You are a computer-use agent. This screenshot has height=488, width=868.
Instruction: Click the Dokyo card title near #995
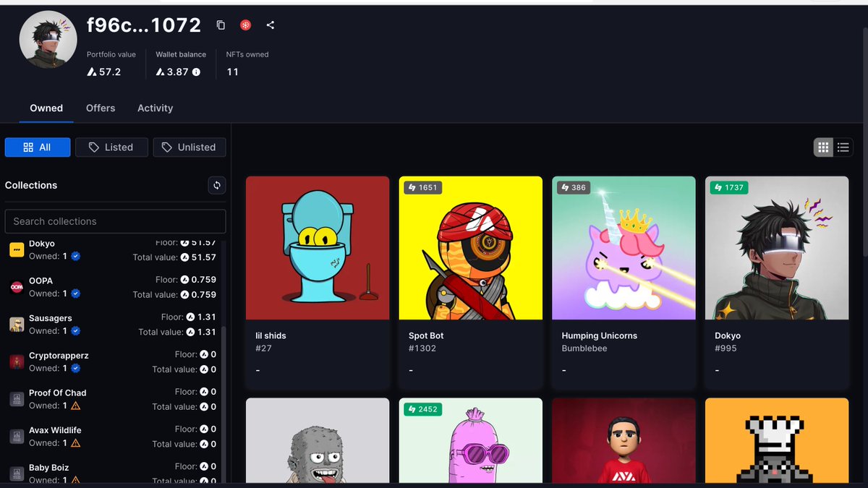728,335
